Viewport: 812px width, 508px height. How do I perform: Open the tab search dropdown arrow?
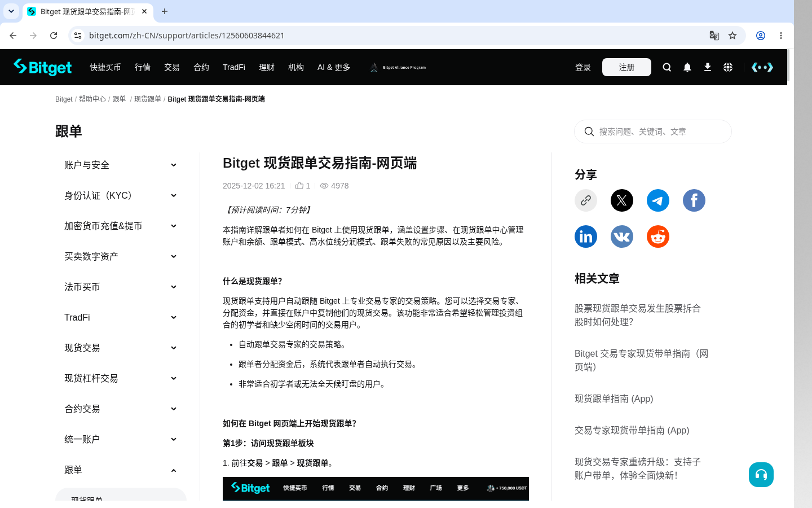pyautogui.click(x=11, y=11)
